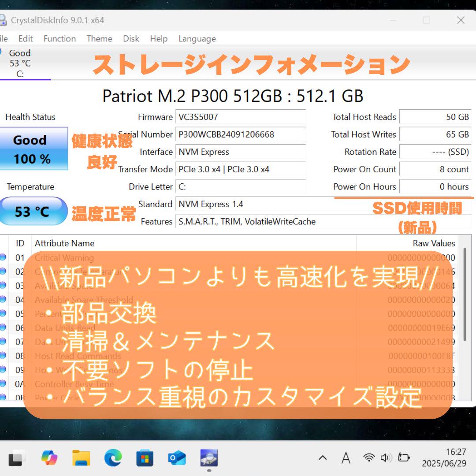
Task: Click the battery tray icon
Action: [x=404, y=457]
